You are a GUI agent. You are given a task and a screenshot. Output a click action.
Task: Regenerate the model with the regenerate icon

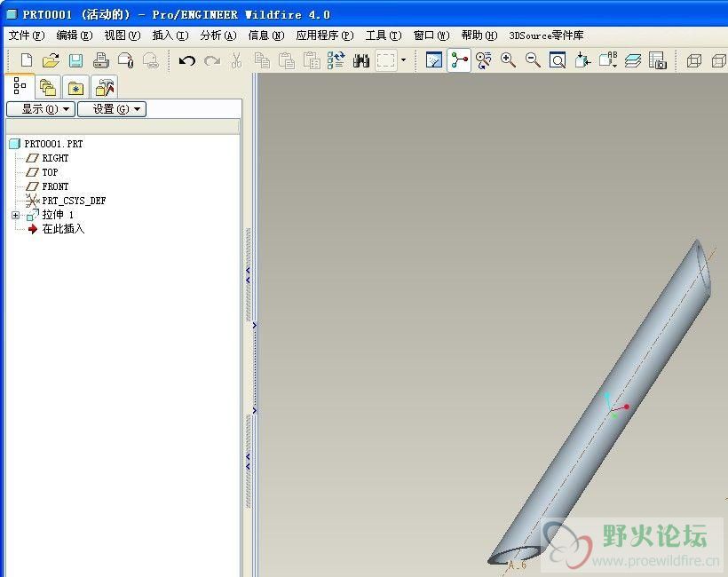pyautogui.click(x=336, y=60)
